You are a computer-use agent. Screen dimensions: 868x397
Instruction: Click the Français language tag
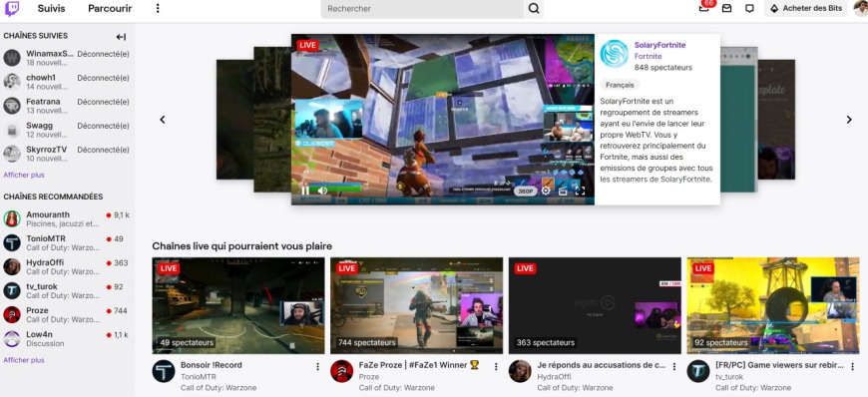620,85
